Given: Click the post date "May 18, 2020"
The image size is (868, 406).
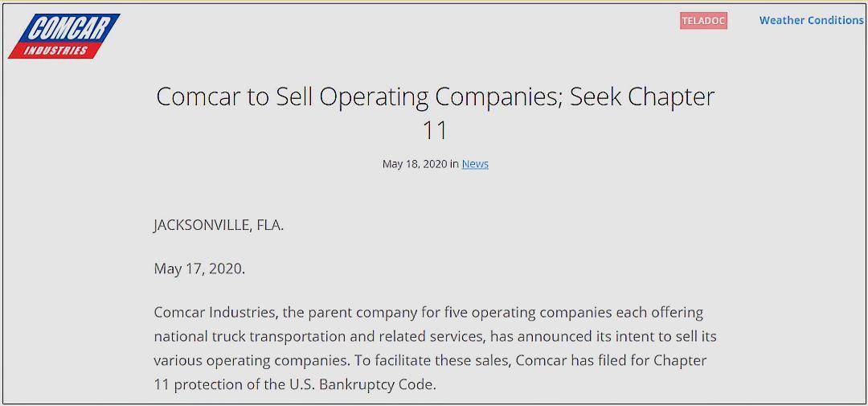Looking at the screenshot, I should 414,164.
